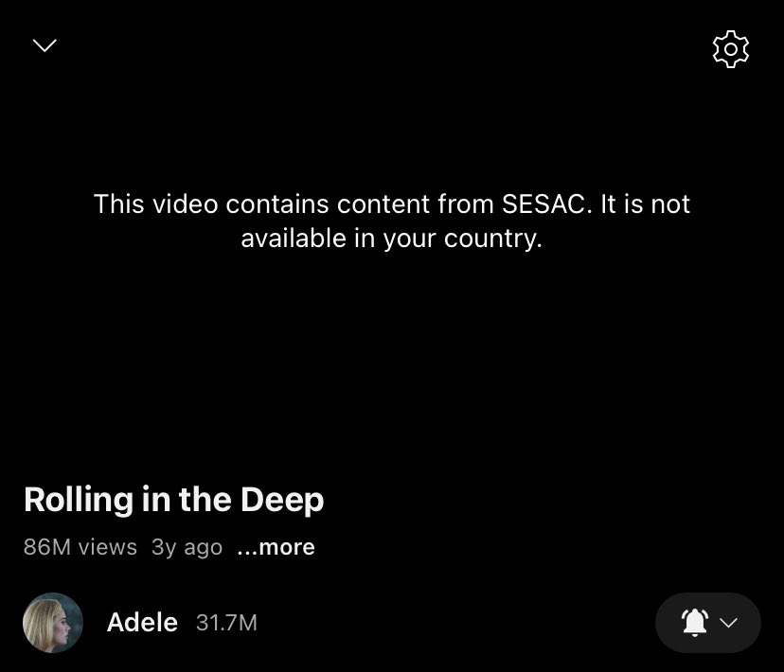The height and width of the screenshot is (672, 784).
Task: Click the 'available in your country' line
Action: (391, 239)
